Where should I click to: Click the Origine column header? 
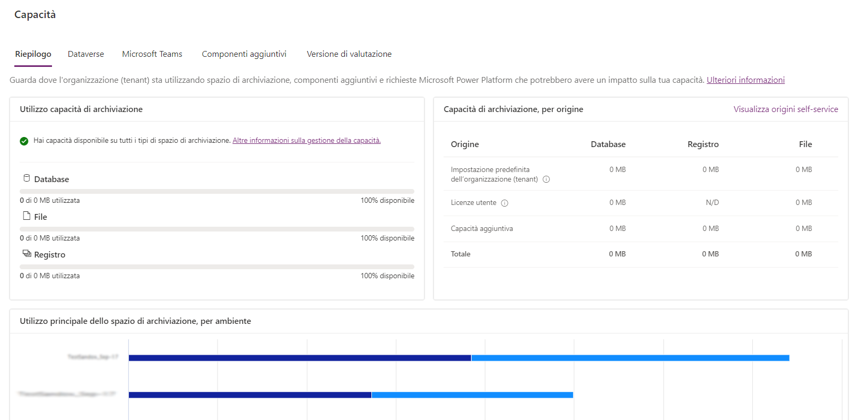(x=465, y=144)
